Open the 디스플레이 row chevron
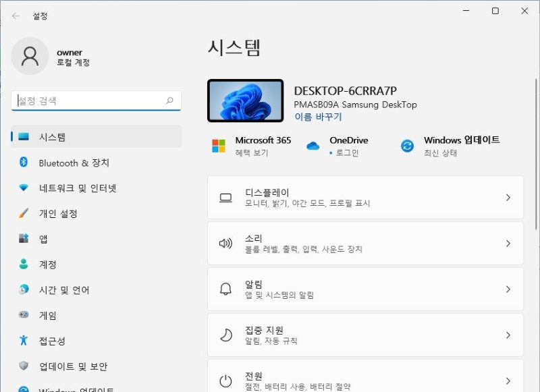 [x=508, y=198]
